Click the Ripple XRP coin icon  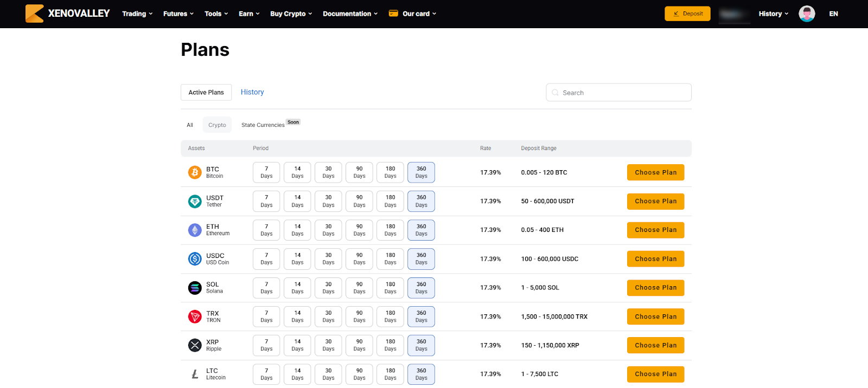tap(195, 345)
